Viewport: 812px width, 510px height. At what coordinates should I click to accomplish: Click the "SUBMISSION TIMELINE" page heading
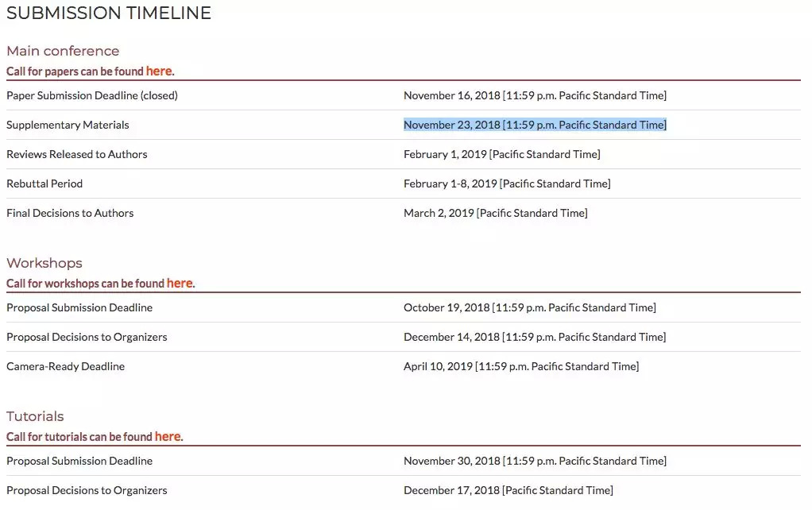point(109,14)
